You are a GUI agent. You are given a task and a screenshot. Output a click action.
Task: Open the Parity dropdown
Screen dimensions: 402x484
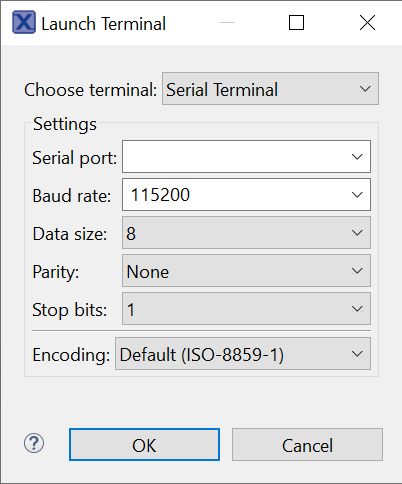246,271
